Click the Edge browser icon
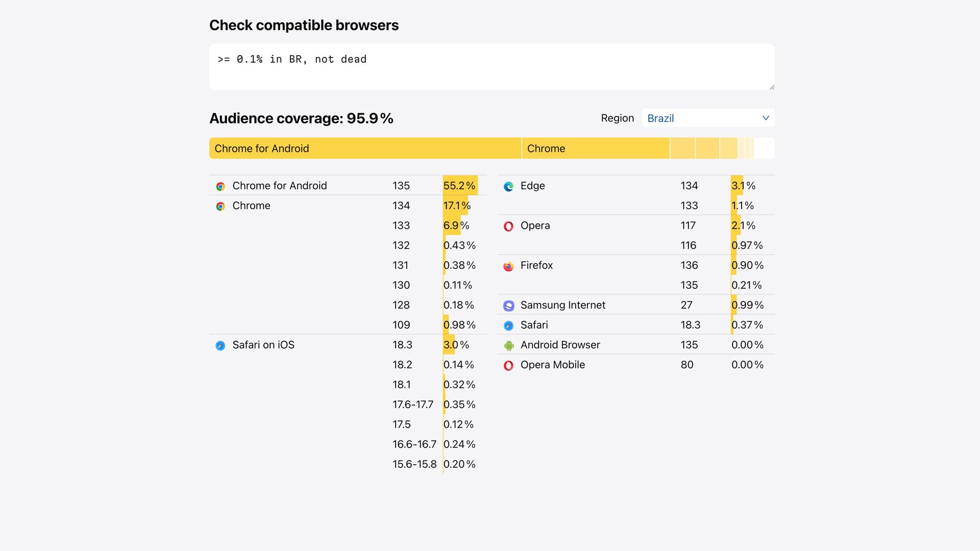The image size is (980, 551). (508, 187)
